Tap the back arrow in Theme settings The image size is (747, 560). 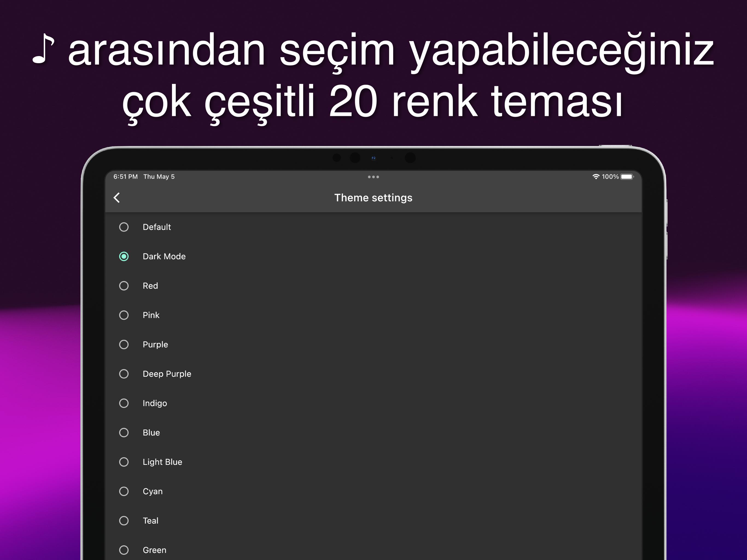117,198
